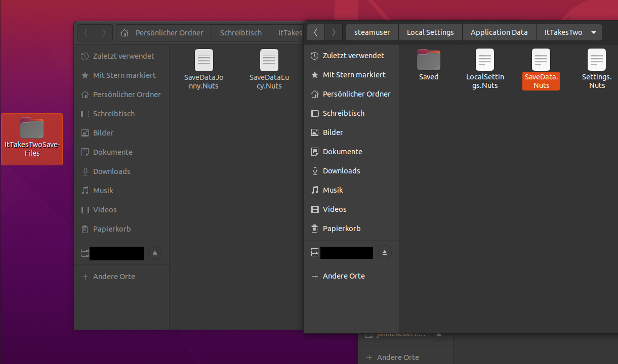Screen dimensions: 618x364
Task: Eject the drive in the front window sidebar
Action: pyautogui.click(x=385, y=252)
